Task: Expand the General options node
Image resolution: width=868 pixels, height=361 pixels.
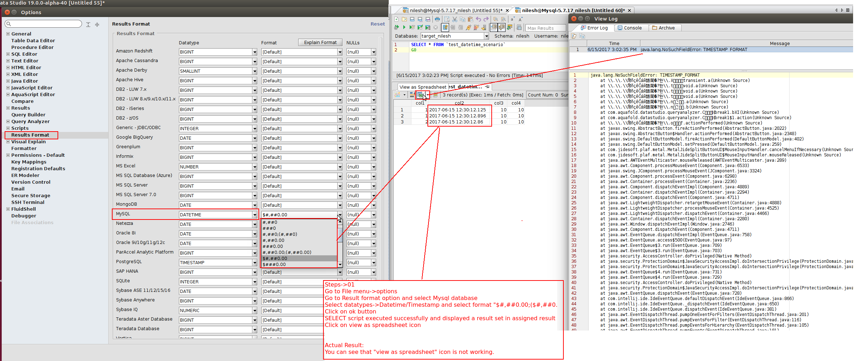Action: [8, 34]
